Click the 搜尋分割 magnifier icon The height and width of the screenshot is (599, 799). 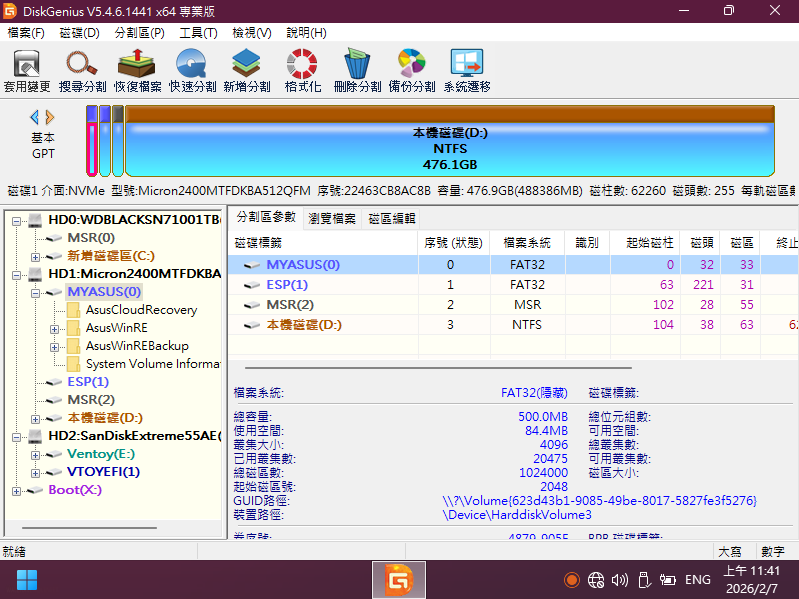click(82, 71)
